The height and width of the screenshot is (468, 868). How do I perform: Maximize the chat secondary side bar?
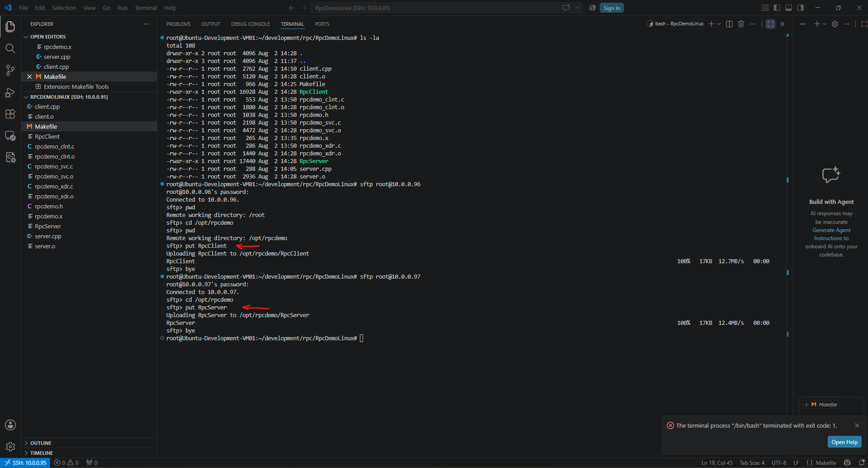864,24
